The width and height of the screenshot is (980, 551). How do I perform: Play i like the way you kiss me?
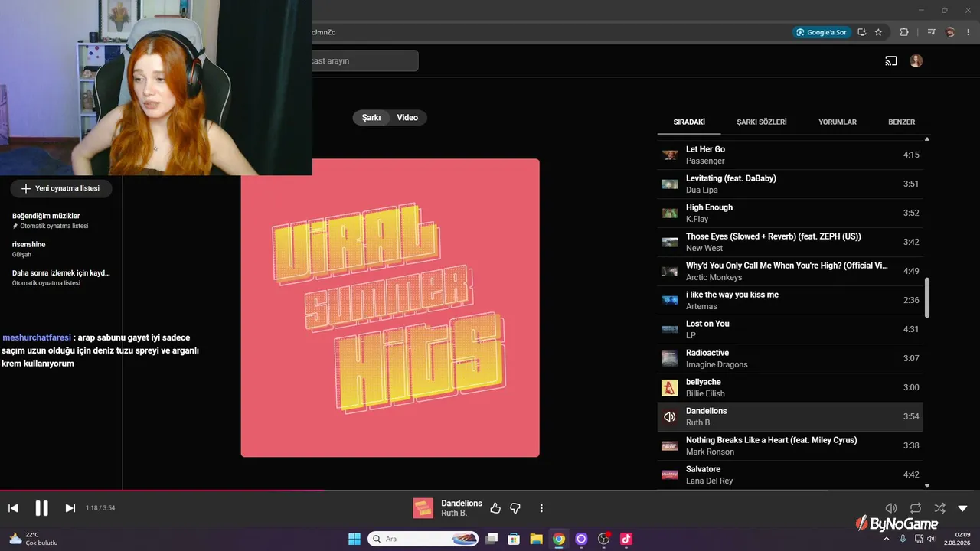click(x=790, y=300)
